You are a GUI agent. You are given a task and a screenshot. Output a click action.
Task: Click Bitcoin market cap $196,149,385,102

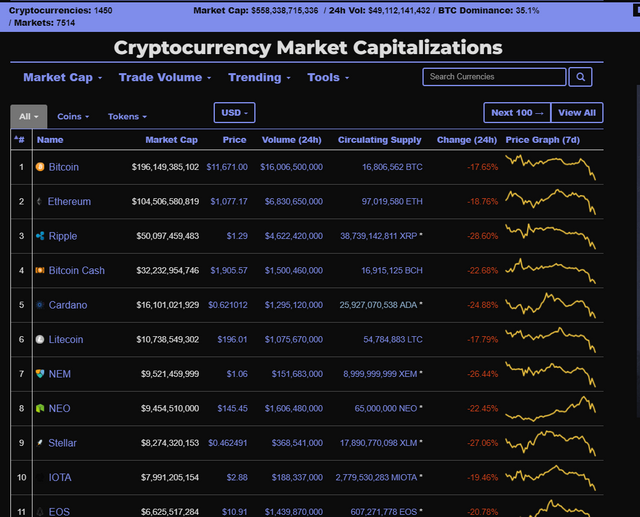[165, 167]
